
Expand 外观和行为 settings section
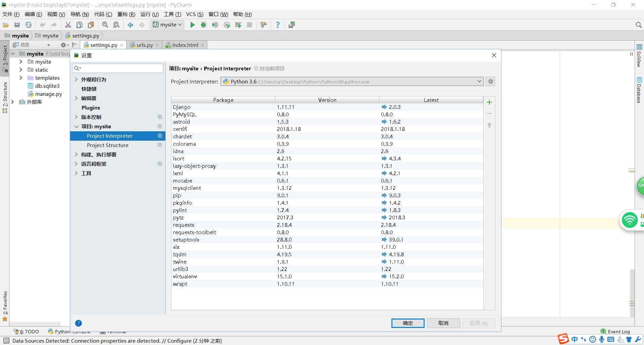tap(76, 79)
